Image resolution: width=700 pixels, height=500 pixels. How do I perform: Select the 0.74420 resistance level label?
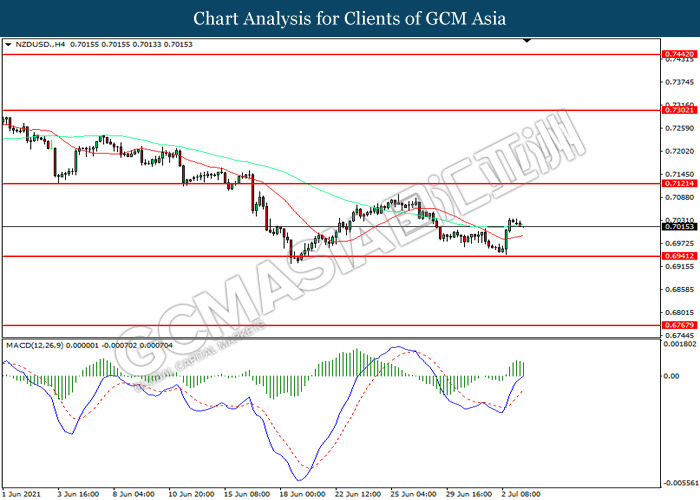[x=679, y=54]
